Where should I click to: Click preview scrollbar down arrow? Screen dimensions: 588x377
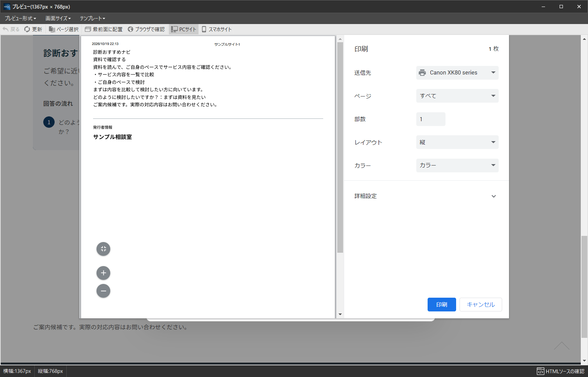coord(340,314)
